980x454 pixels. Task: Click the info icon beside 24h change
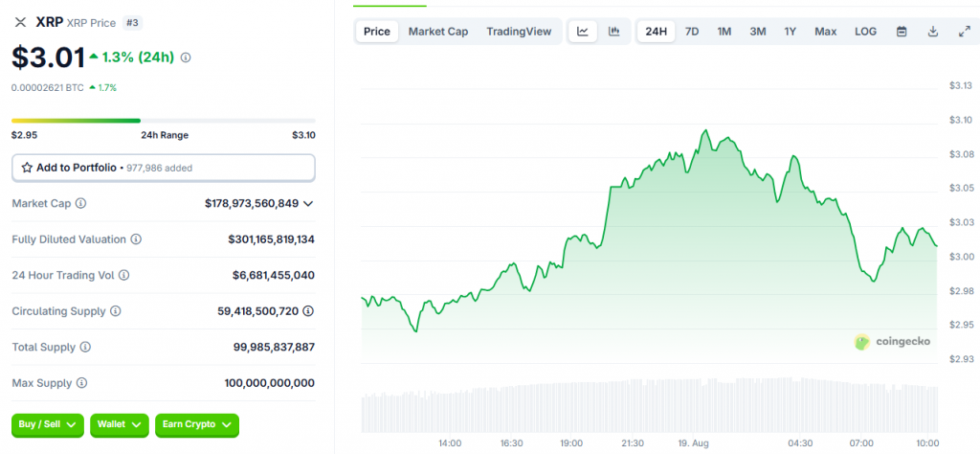click(186, 57)
